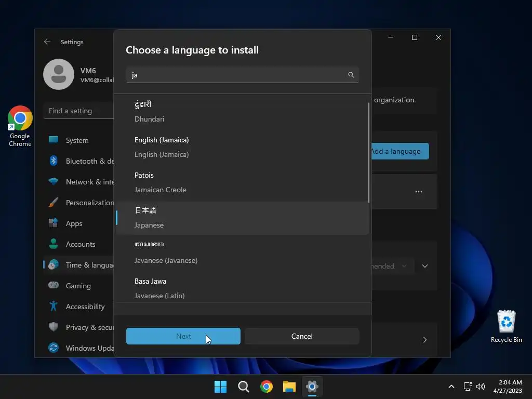Click the search magnifier in language dialog
Screen dimensions: 532x399
[351, 75]
